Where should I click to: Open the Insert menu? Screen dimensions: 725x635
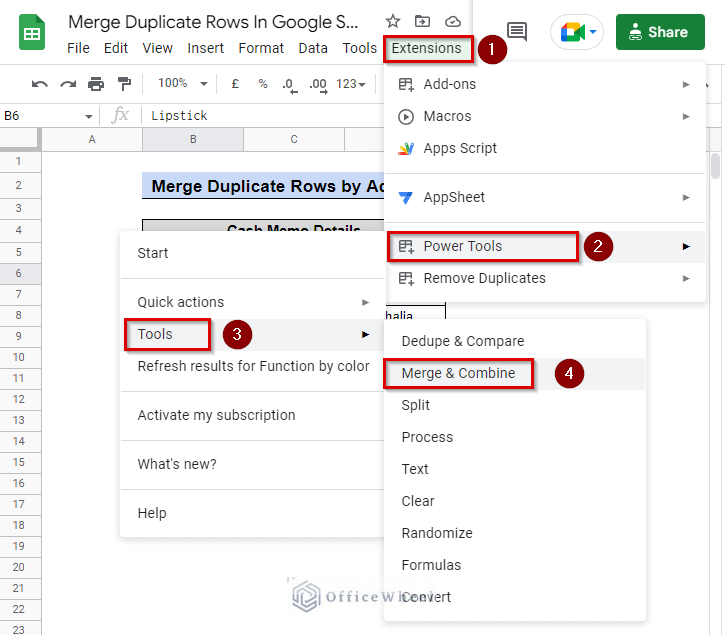(205, 48)
